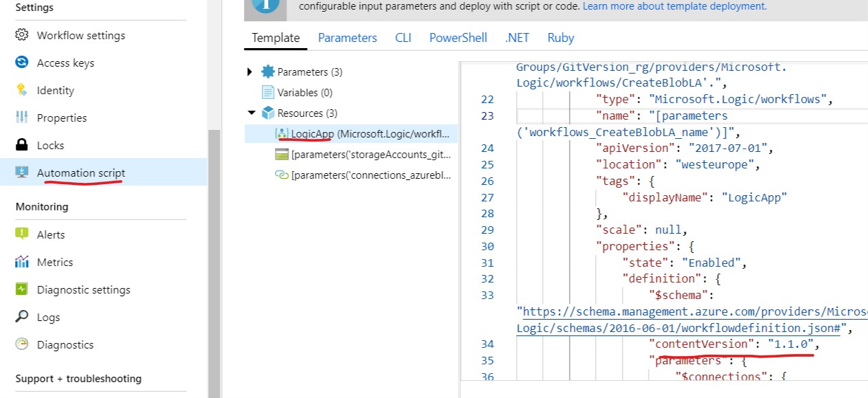Screen dimensions: 868x398
Task: Click the "Enabled" state value
Action: point(713,263)
